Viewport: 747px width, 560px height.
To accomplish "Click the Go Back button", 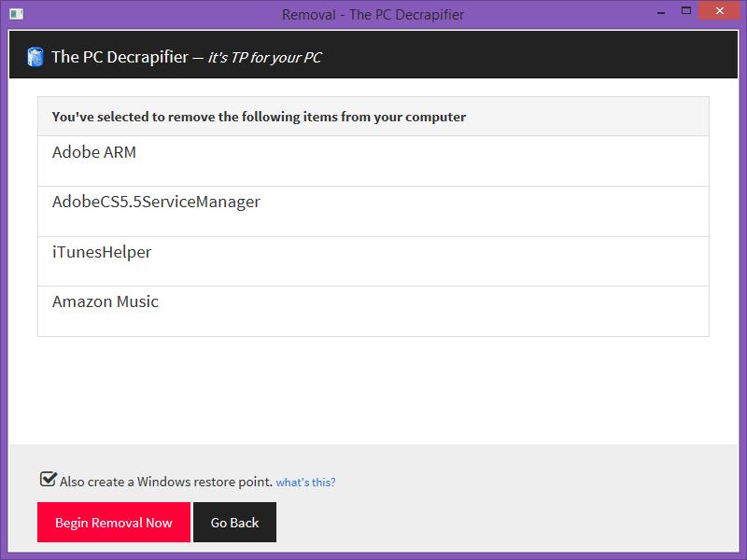I will tap(235, 523).
